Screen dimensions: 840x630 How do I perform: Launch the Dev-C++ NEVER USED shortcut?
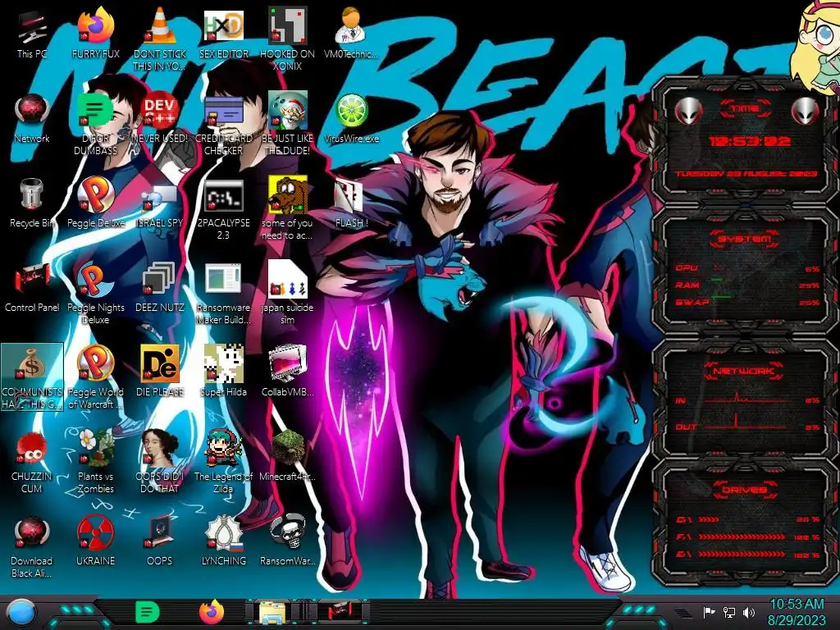click(160, 119)
